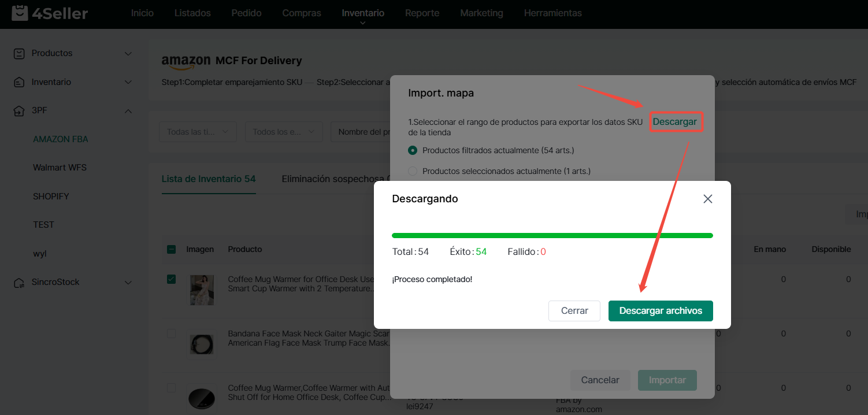Click the 3PF sidebar icon

point(20,110)
